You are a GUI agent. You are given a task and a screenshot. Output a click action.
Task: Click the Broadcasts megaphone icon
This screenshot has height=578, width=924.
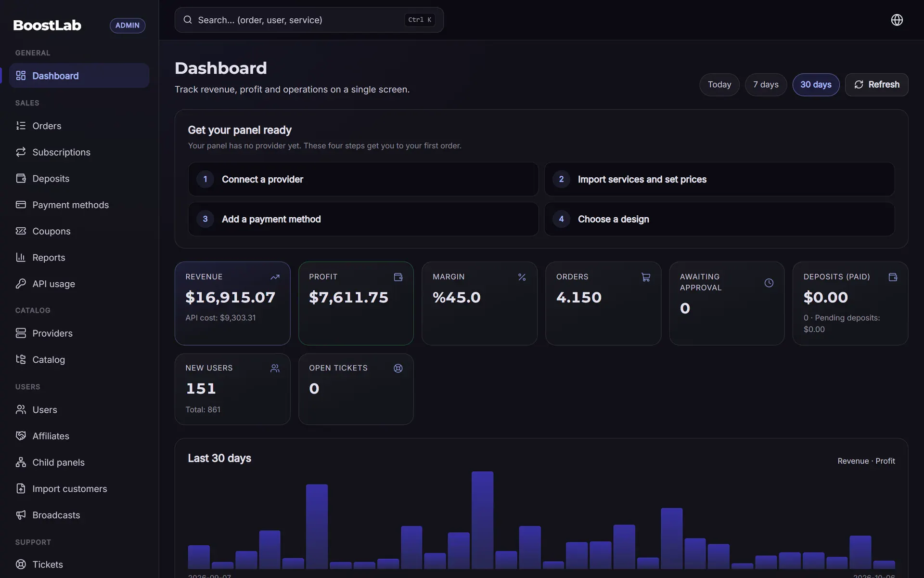(x=21, y=515)
